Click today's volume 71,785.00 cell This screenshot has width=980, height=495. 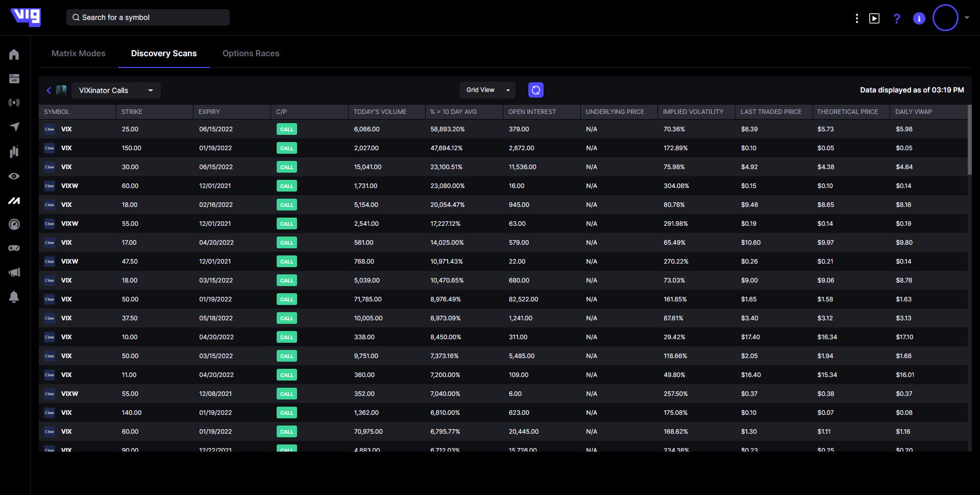pos(368,299)
